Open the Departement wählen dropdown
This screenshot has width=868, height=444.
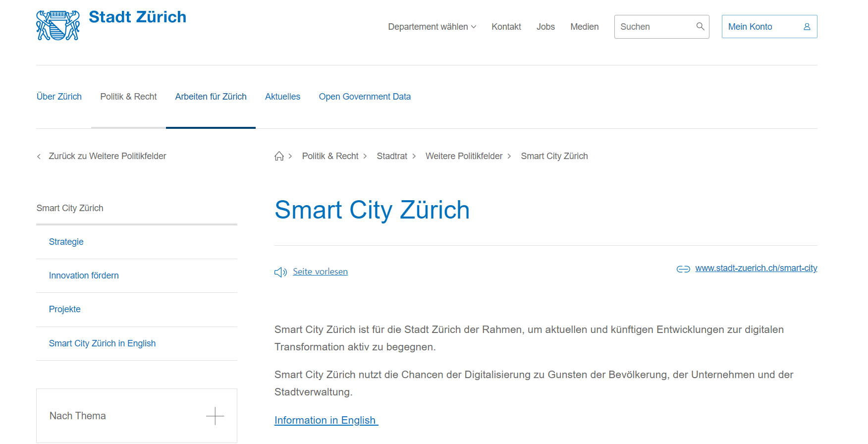pyautogui.click(x=432, y=27)
